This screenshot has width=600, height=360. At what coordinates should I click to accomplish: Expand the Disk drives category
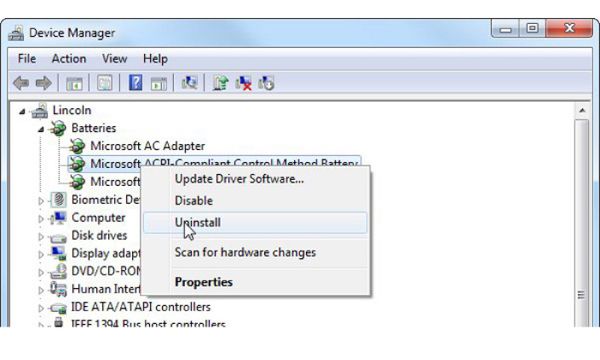point(41,236)
